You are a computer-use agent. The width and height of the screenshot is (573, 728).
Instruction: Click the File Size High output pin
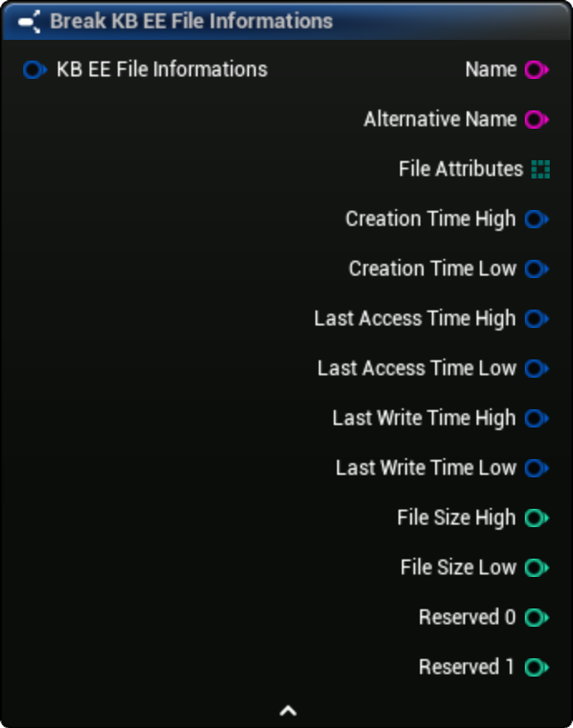coord(536,518)
